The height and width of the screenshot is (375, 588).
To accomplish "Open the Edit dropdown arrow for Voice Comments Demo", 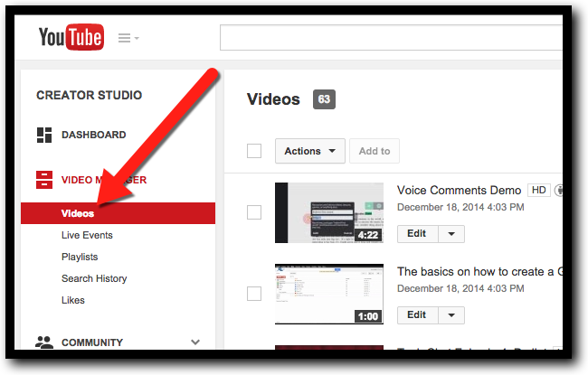I will 451,234.
